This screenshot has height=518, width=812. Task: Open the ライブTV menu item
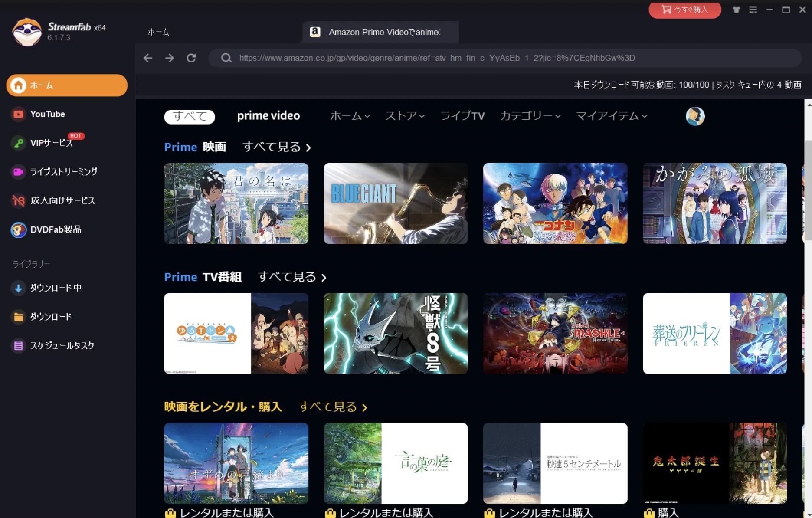[x=462, y=116]
